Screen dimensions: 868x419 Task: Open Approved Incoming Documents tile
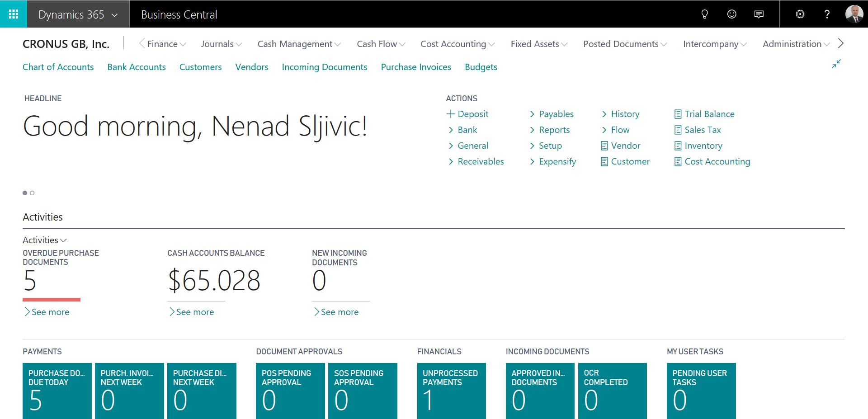[x=540, y=391]
